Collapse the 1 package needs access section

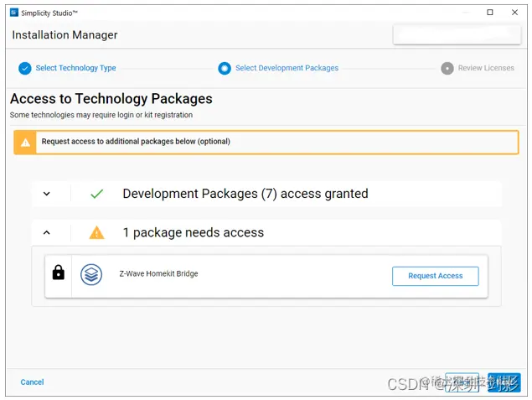(47, 233)
